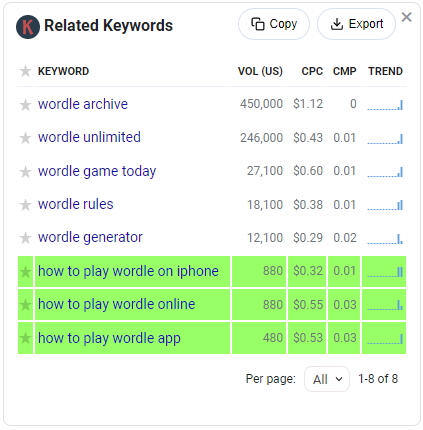Star 'how to play wordle app'
Screen dimensions: 423x430
pos(25,338)
